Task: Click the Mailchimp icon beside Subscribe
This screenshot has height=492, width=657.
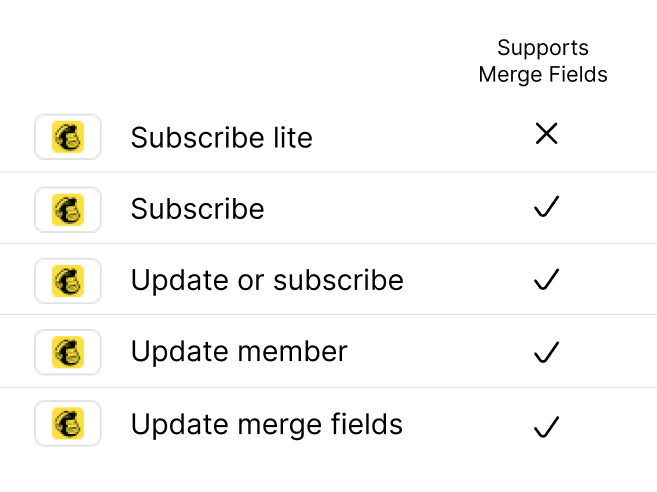Action: tap(68, 209)
